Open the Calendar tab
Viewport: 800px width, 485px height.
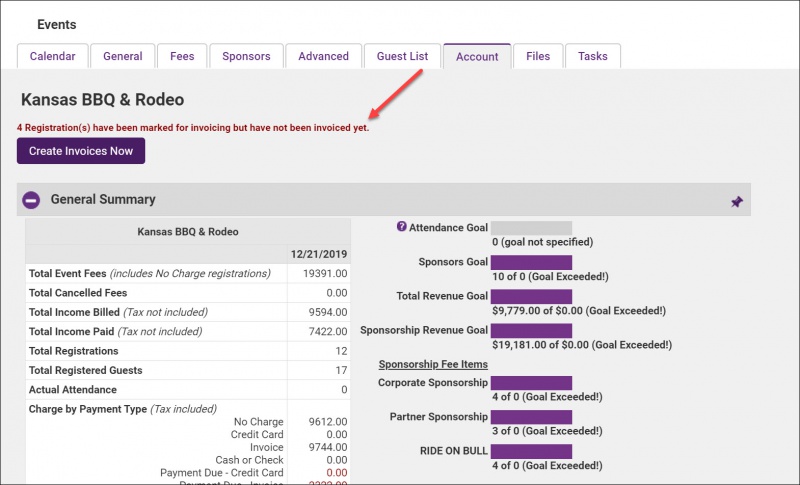pos(52,57)
